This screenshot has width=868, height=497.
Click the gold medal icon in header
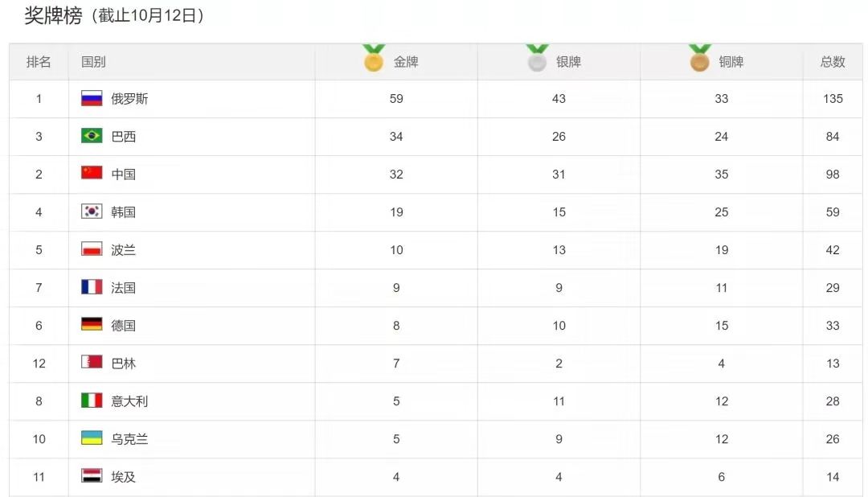[x=374, y=58]
